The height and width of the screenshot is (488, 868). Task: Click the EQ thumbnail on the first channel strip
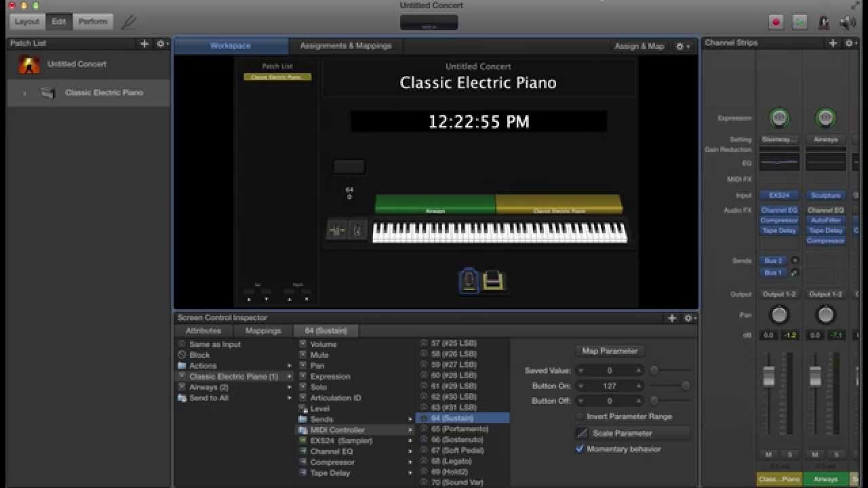779,162
